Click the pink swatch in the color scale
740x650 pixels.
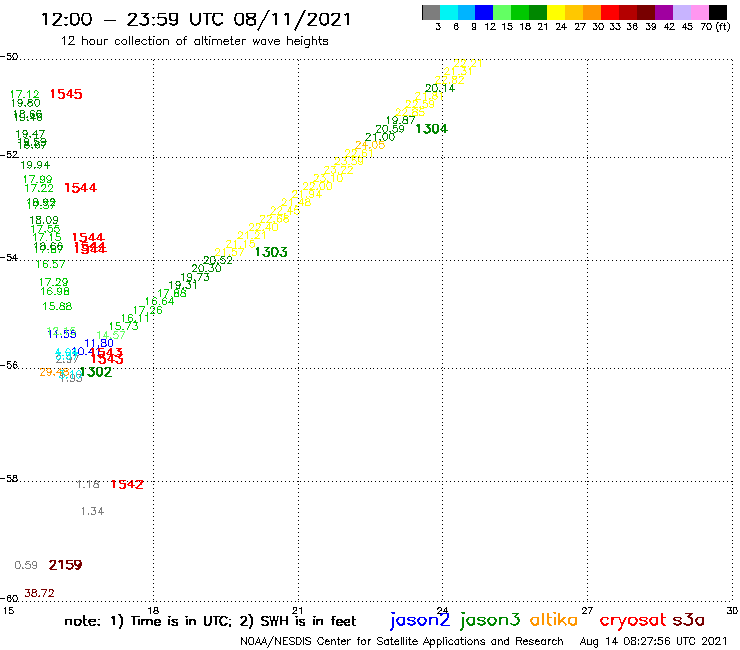point(699,12)
